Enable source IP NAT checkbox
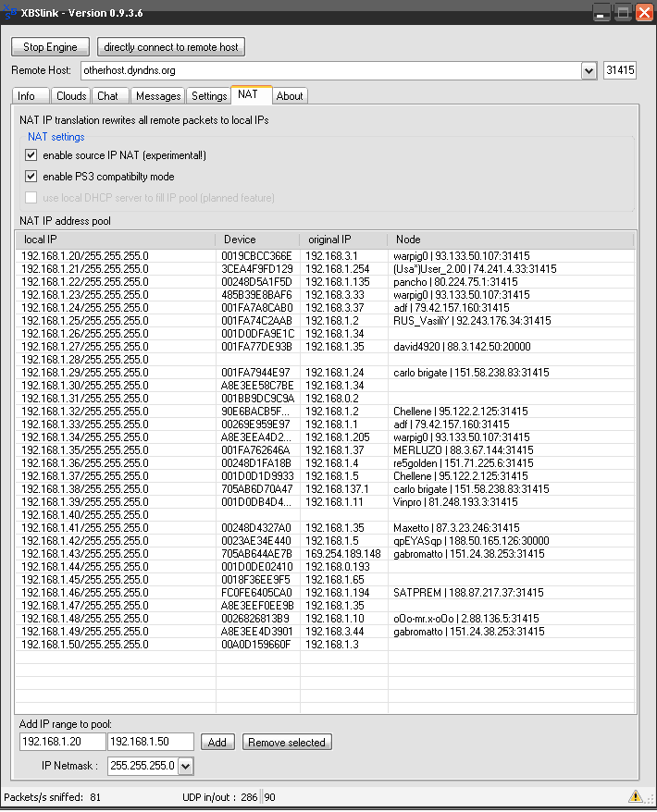The width and height of the screenshot is (657, 812). pos(31,155)
